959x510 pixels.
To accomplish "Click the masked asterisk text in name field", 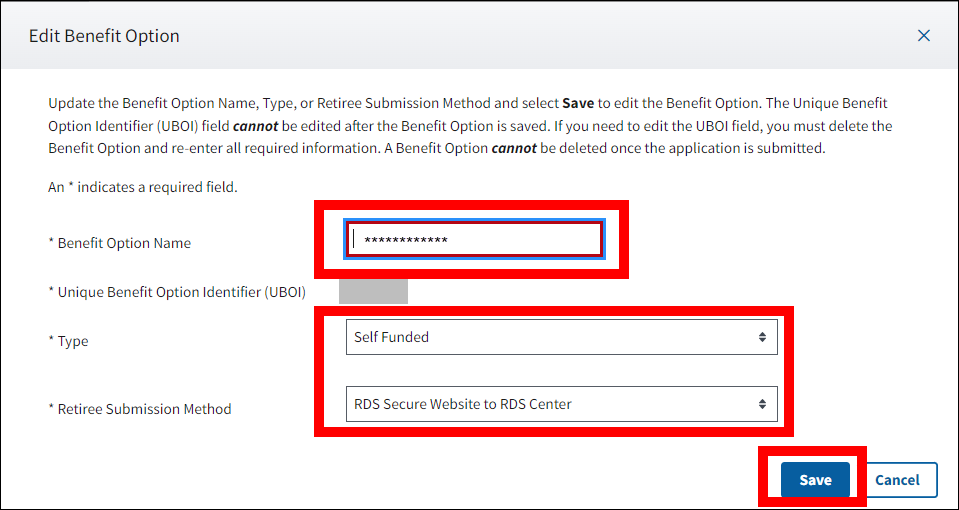I will [x=405, y=241].
